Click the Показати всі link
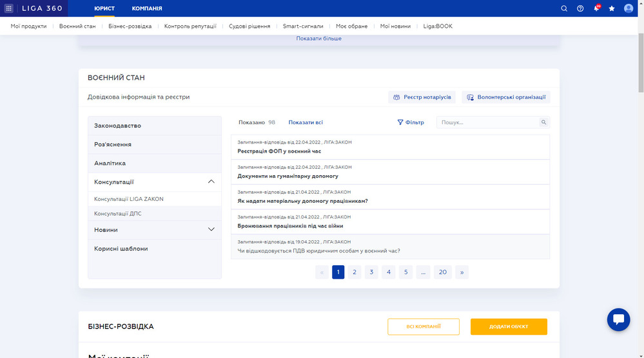The width and height of the screenshot is (644, 358). [x=306, y=122]
